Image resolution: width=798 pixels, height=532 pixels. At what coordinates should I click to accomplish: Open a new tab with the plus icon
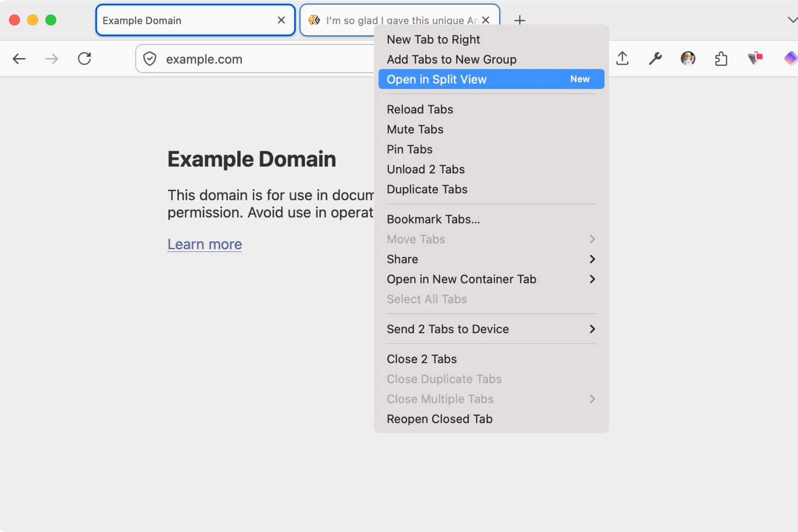pyautogui.click(x=519, y=20)
